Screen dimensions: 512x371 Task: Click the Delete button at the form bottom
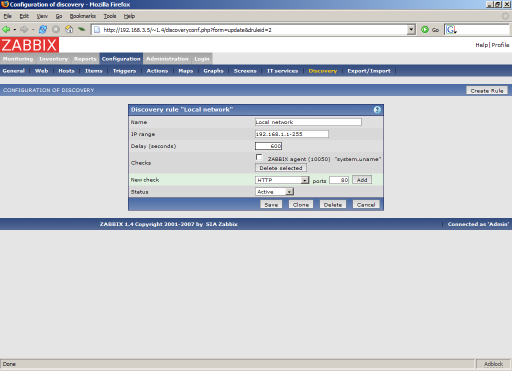point(333,205)
